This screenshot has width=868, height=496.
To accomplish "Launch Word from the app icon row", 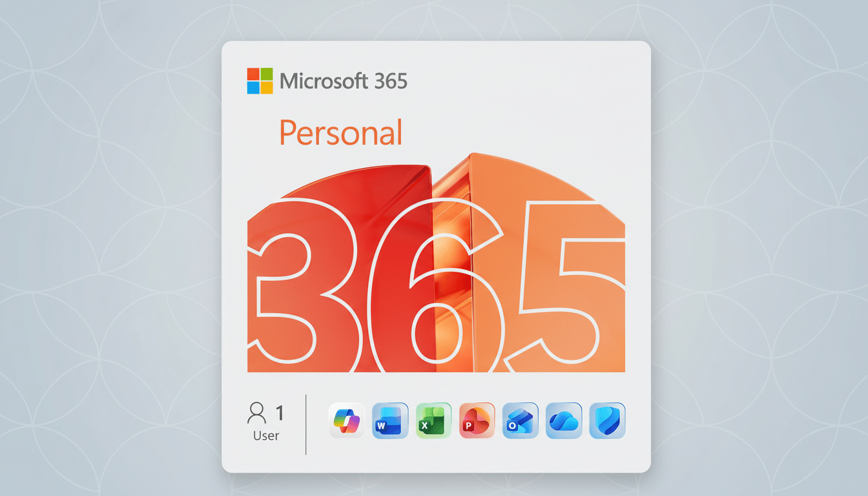I will pos(390,420).
